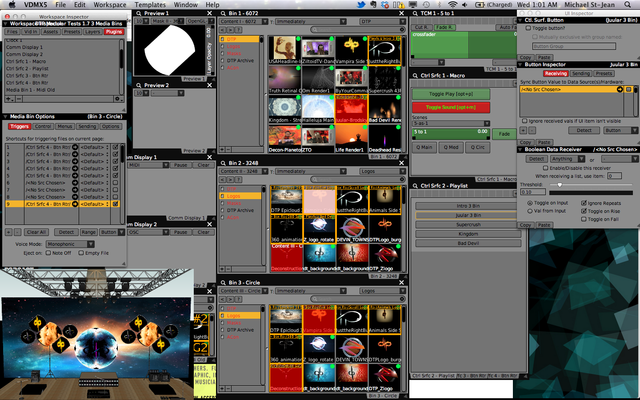Click the 'Clear All' triggers button
Screen dimensions: 640x400
point(36,232)
